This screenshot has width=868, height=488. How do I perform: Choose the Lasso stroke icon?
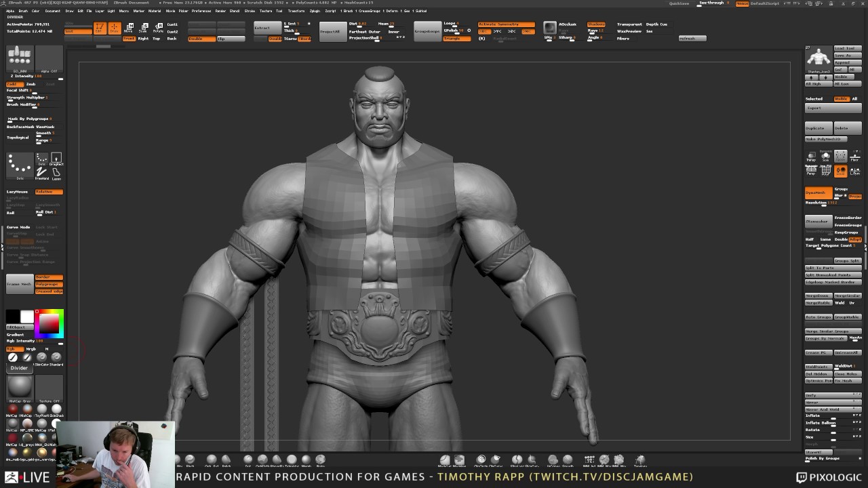pyautogui.click(x=56, y=174)
